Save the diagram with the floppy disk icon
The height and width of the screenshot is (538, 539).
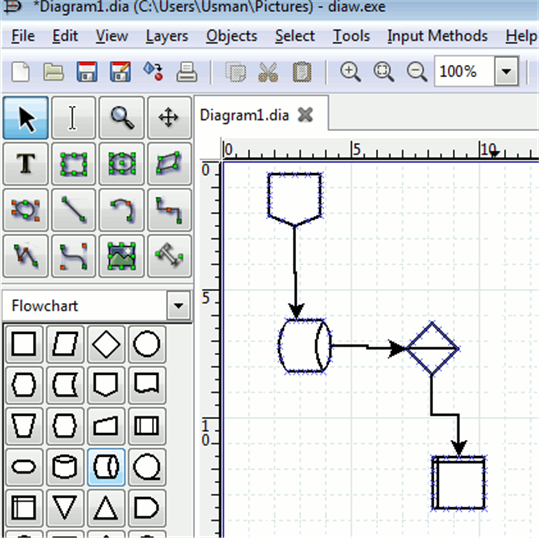click(87, 72)
